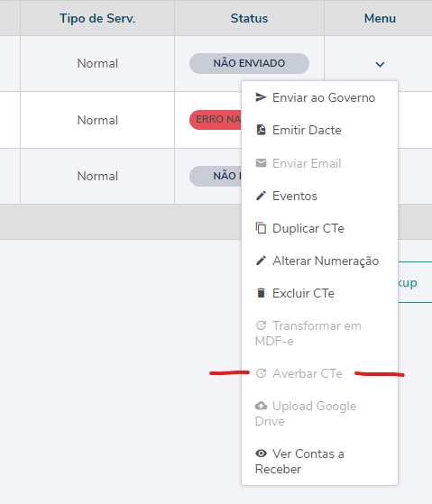Click the NÃO ENVIADO status badge in first row
Screen dimensions: 432x504
point(249,63)
